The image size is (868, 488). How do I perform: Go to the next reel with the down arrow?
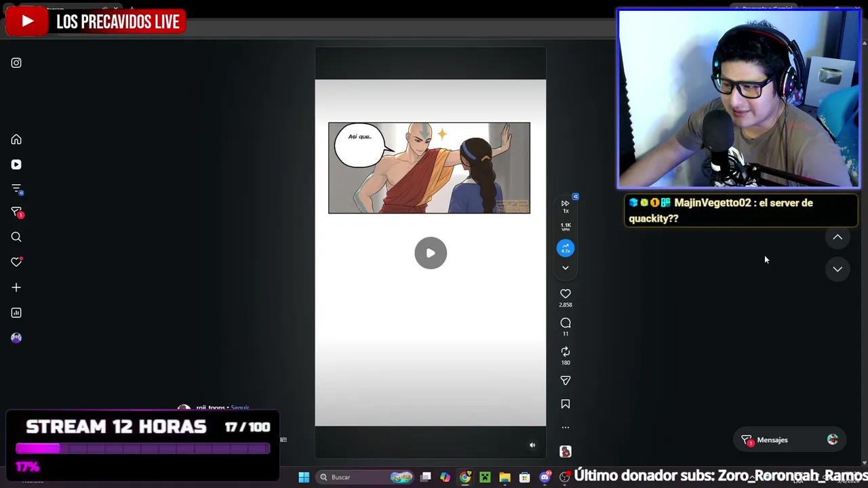(837, 269)
